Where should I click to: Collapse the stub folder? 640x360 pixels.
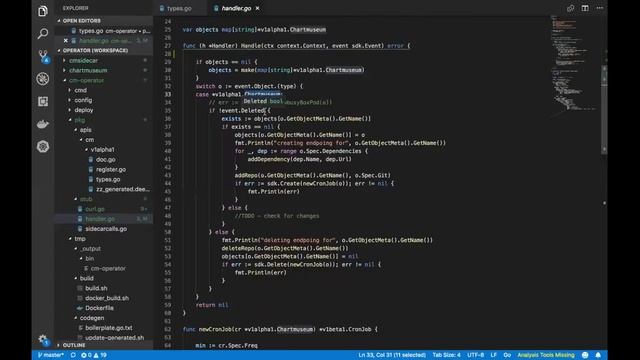point(86,199)
